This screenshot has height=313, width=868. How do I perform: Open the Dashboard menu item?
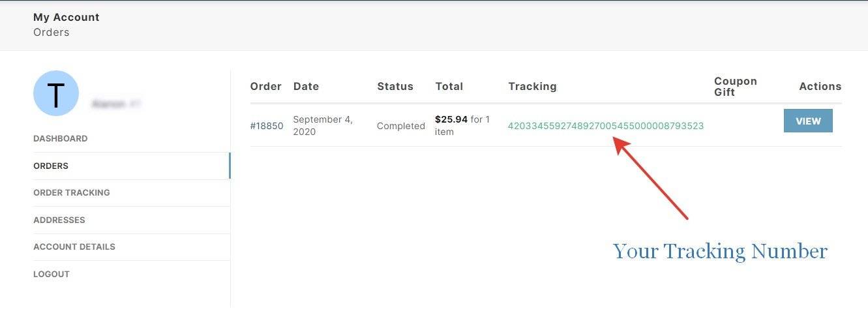[x=60, y=138]
